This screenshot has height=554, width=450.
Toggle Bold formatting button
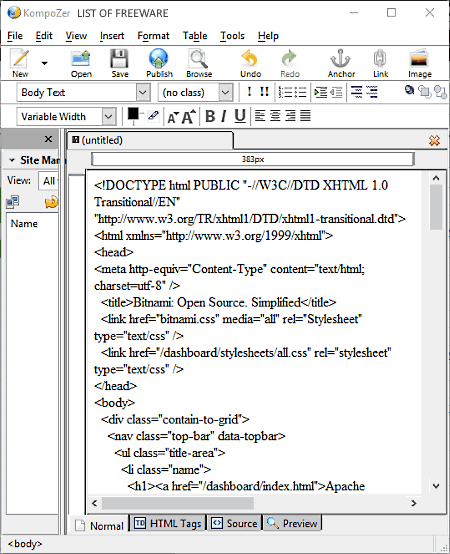(x=210, y=116)
